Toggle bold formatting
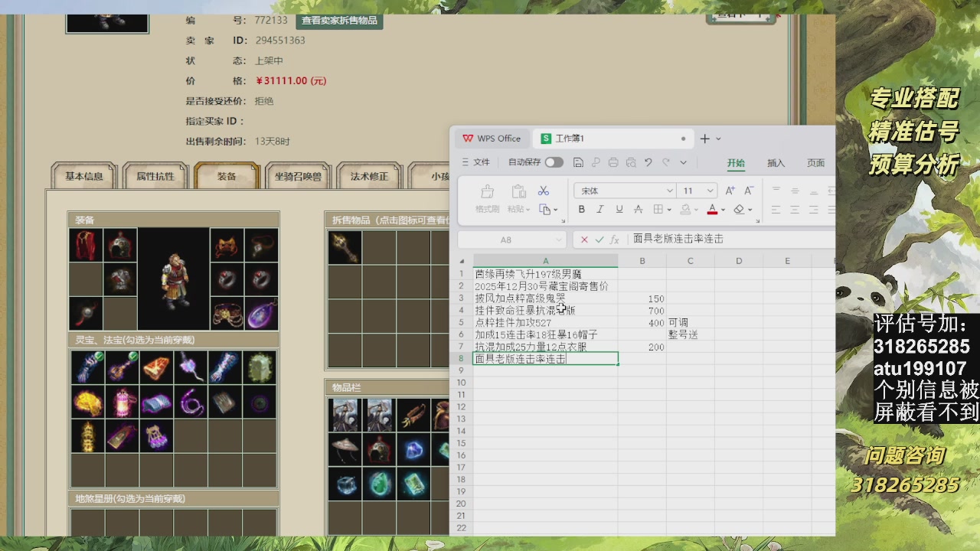 [582, 209]
